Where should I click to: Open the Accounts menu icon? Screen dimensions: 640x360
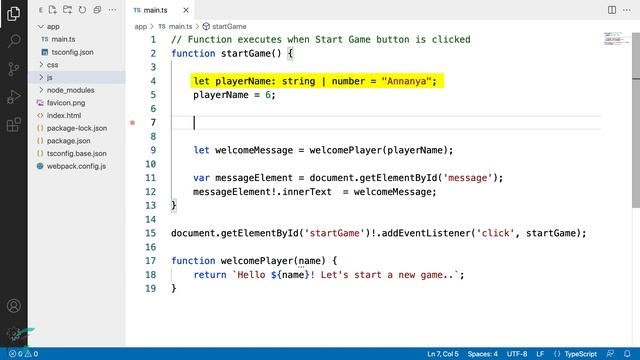click(x=13, y=306)
